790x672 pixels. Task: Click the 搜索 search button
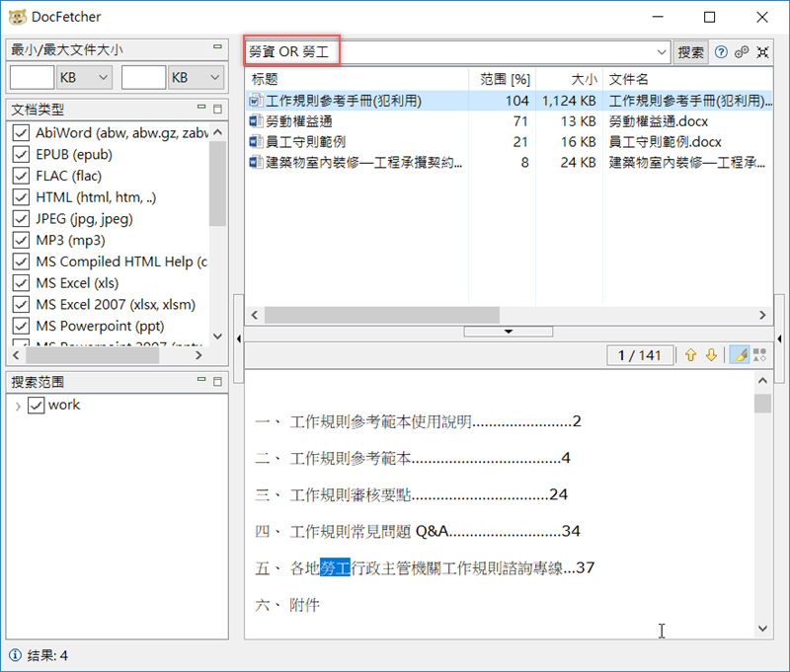point(690,52)
